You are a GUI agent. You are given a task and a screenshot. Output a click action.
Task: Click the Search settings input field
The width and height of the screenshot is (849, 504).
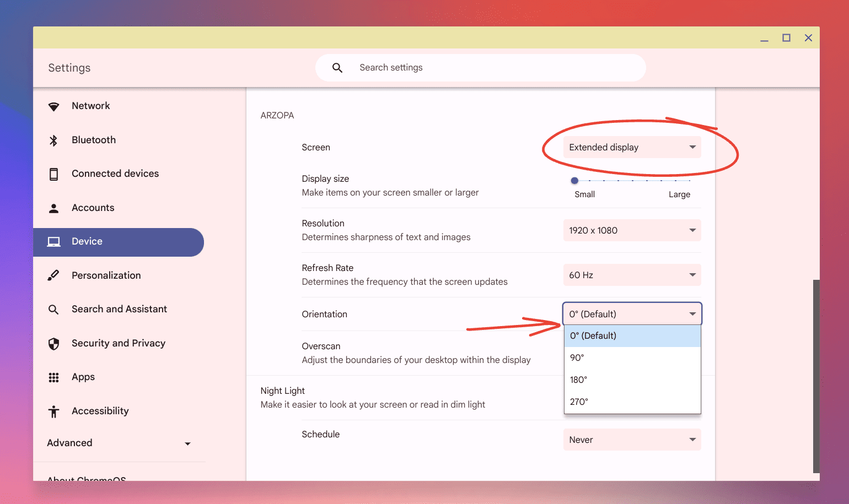pyautogui.click(x=480, y=68)
